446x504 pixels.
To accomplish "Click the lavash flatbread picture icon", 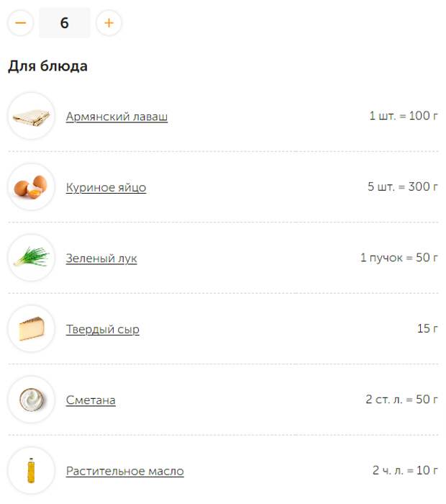I will tap(32, 116).
